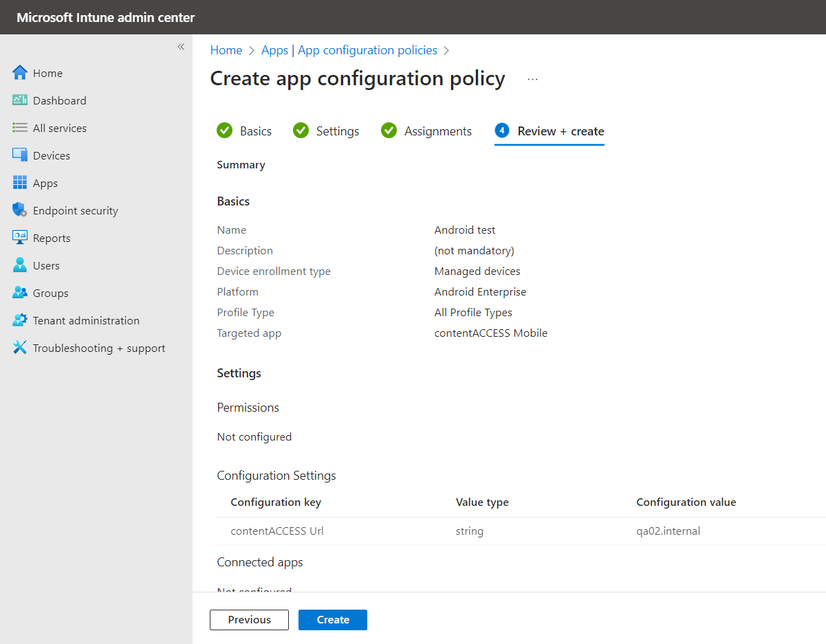
Task: Open Tenant administration gear icon
Action: pos(20,320)
